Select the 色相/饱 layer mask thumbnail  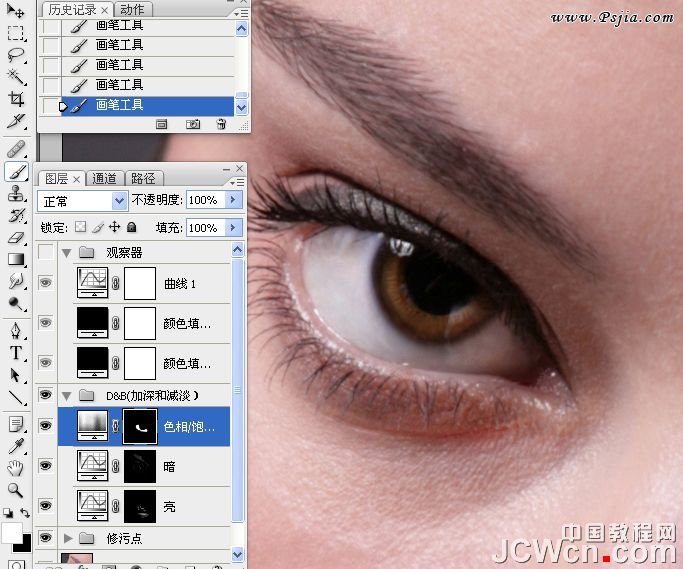pos(140,426)
